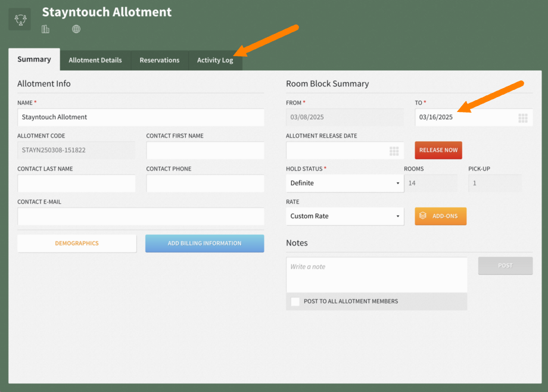Click the Room Block Summary heading
The height and width of the screenshot is (392, 548).
[x=328, y=83]
